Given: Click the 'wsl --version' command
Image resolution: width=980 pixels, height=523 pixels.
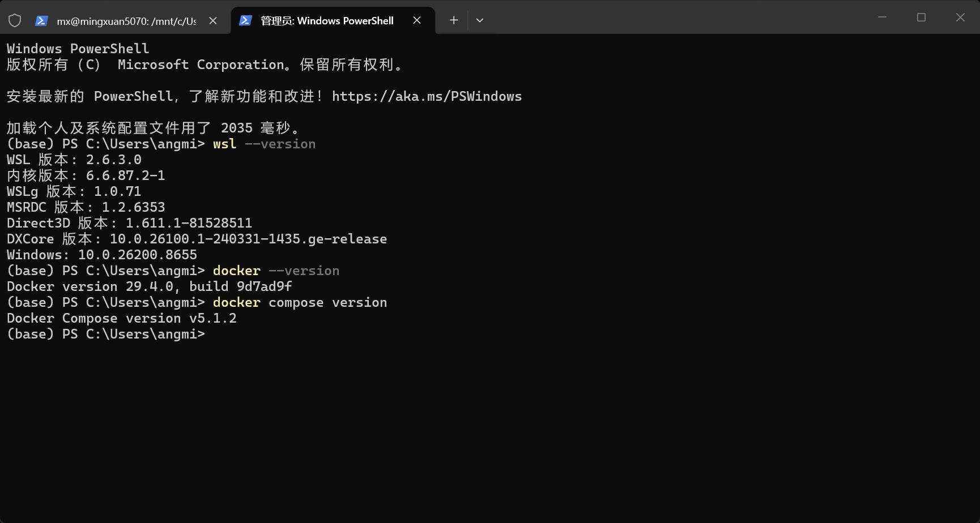Looking at the screenshot, I should pyautogui.click(x=264, y=144).
